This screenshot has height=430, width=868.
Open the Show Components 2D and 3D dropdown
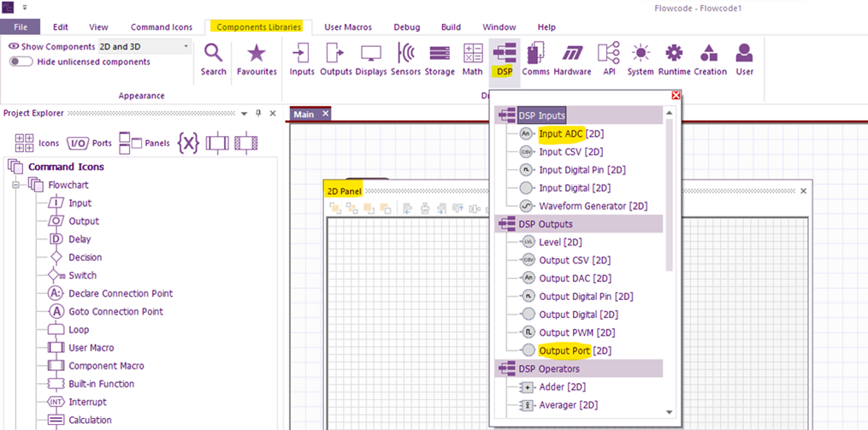click(145, 46)
